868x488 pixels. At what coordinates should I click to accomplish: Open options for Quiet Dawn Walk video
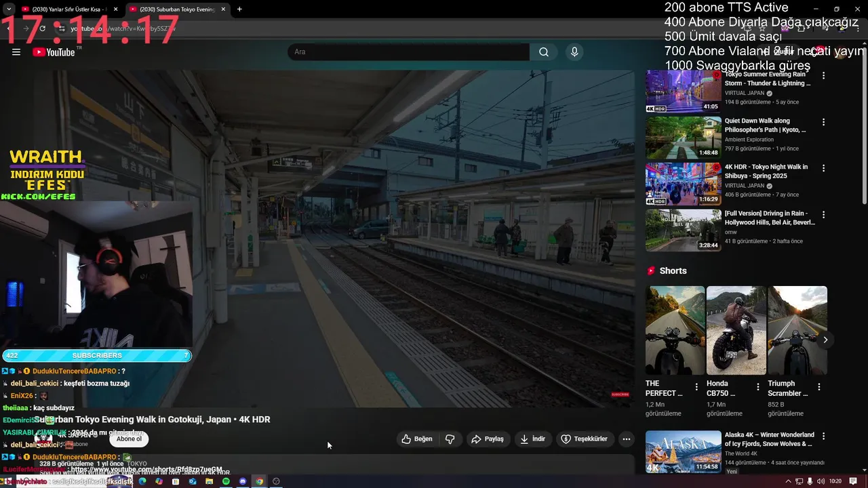[x=824, y=122]
